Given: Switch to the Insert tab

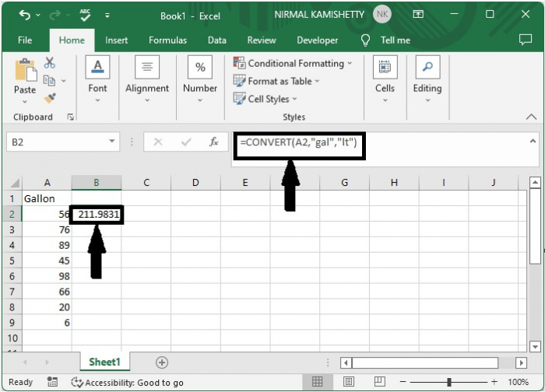Looking at the screenshot, I should coord(117,40).
